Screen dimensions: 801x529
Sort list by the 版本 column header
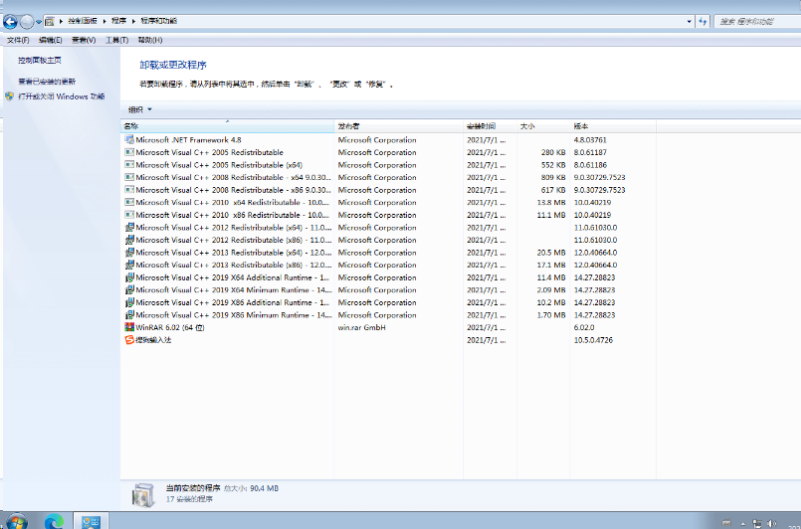[613, 126]
